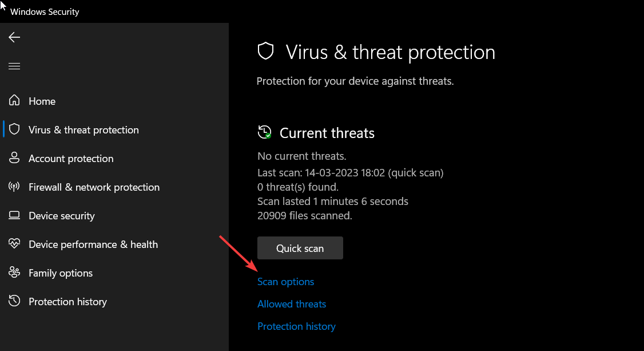Image resolution: width=644 pixels, height=351 pixels.
Task: Click the Windows Security title bar text
Action: tap(45, 11)
